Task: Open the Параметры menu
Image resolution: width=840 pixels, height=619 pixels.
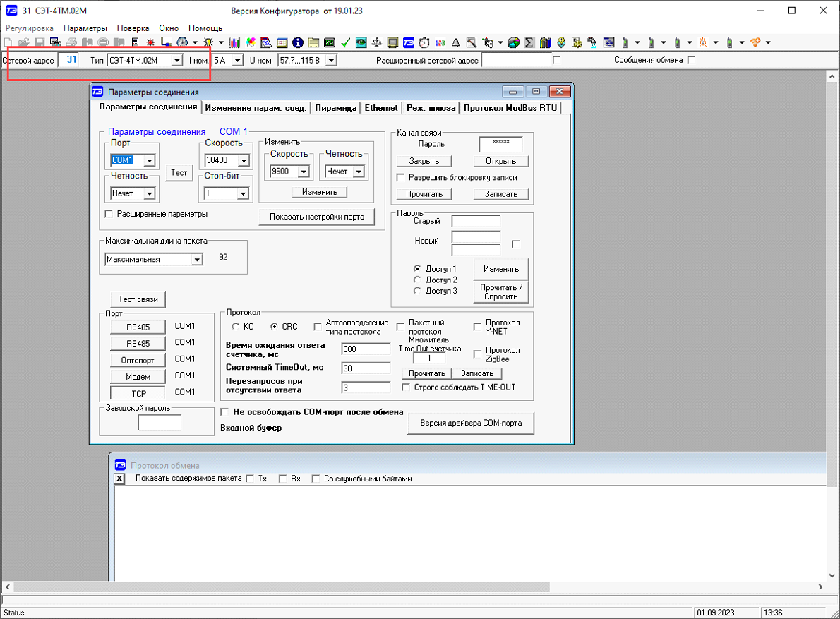Action: tap(85, 28)
